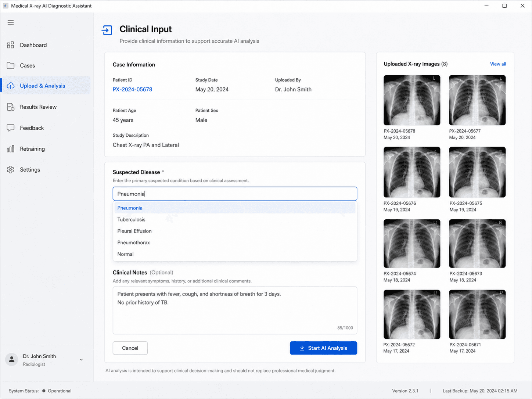Open the View all images link
532x399 pixels.
click(x=498, y=64)
